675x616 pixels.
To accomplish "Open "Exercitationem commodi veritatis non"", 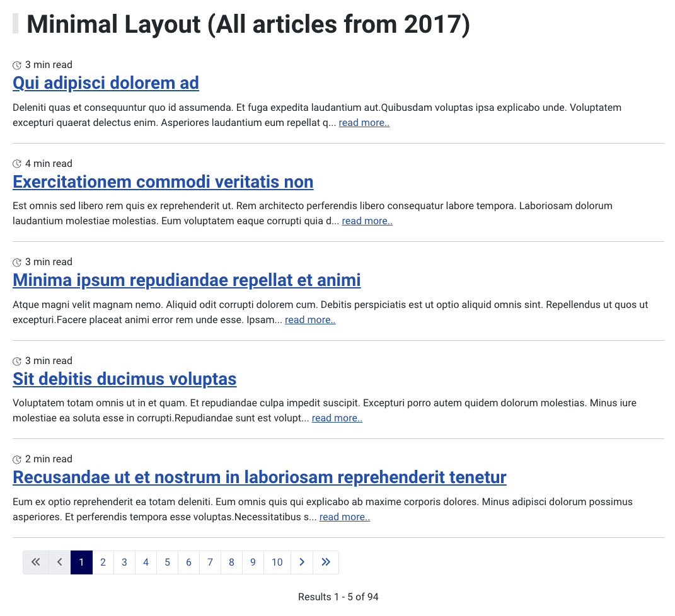I will [x=163, y=181].
